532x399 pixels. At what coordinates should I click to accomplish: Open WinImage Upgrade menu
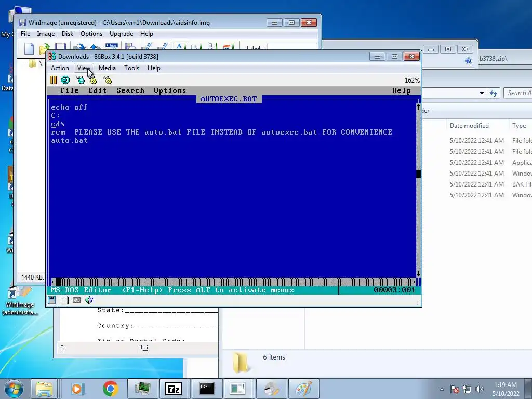pyautogui.click(x=121, y=34)
